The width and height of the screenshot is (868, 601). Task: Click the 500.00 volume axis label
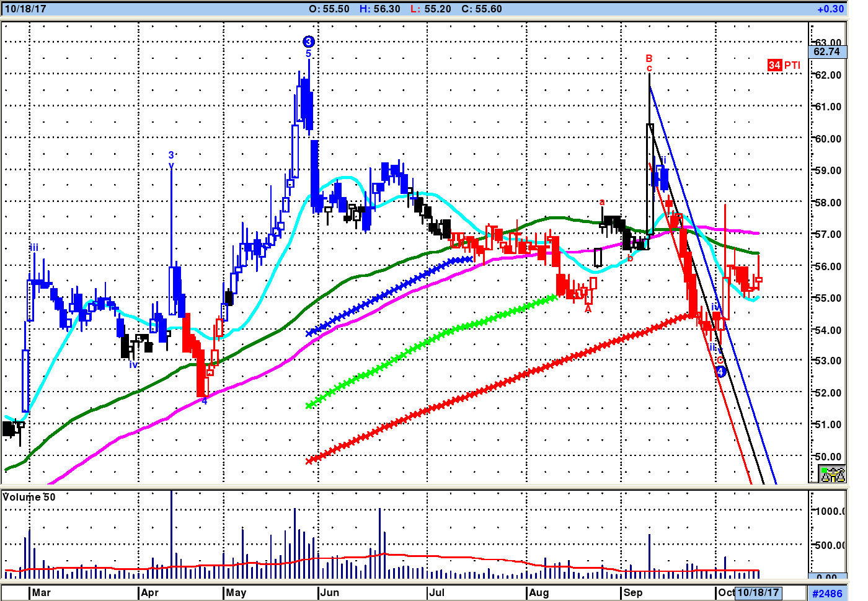[831, 545]
